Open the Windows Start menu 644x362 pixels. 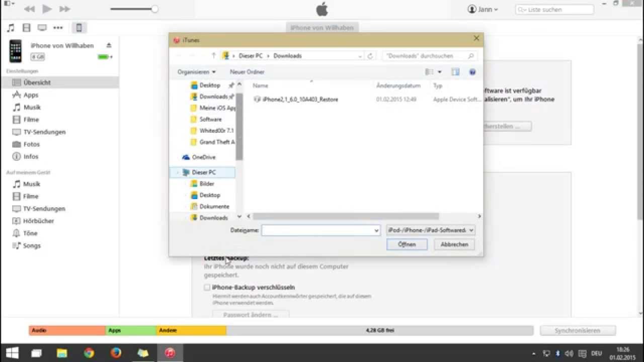click(12, 352)
